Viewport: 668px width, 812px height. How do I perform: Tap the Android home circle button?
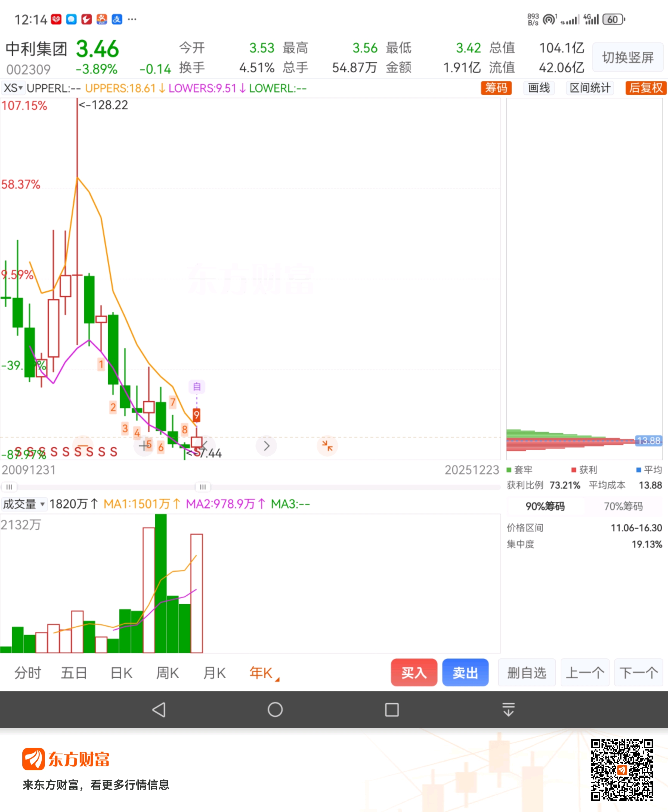coord(275,709)
